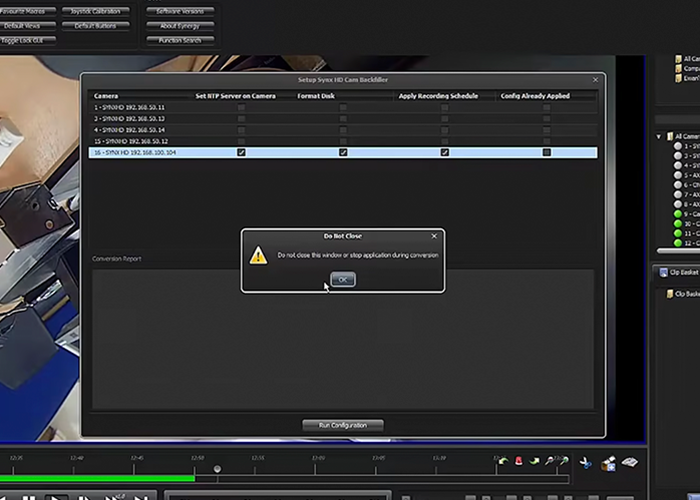Click the Default Buttons button
The width and height of the screenshot is (700, 500).
coord(96,26)
